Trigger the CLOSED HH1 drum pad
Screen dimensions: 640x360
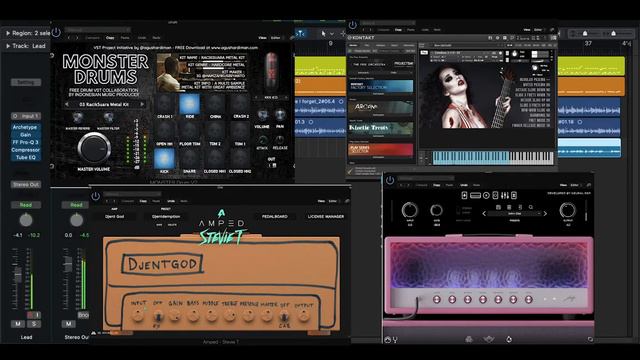pyautogui.click(x=215, y=158)
